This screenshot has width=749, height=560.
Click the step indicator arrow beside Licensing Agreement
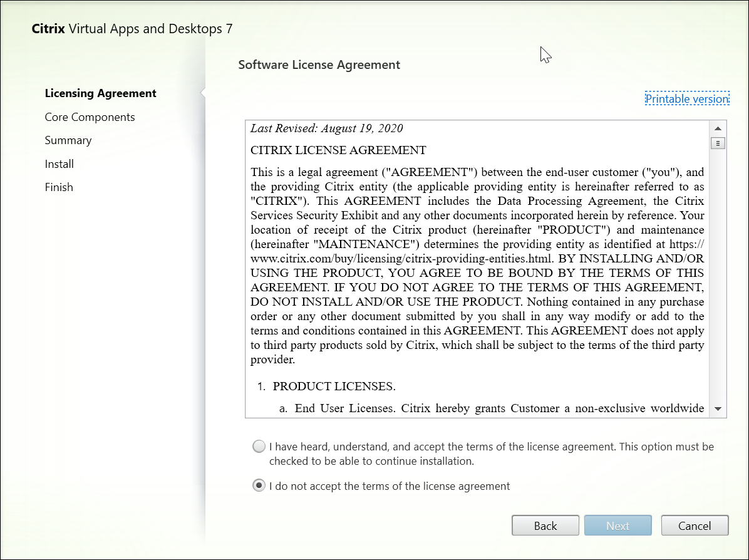(x=202, y=93)
